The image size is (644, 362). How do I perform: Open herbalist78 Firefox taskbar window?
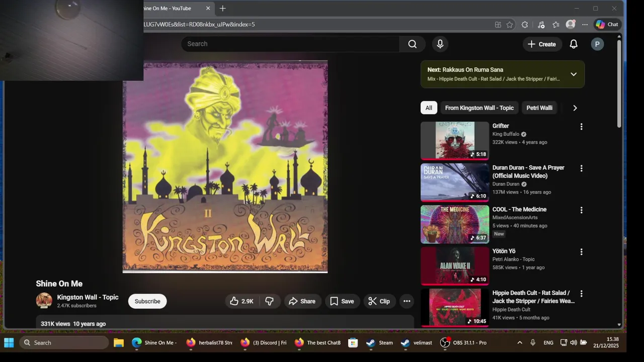pyautogui.click(x=209, y=342)
